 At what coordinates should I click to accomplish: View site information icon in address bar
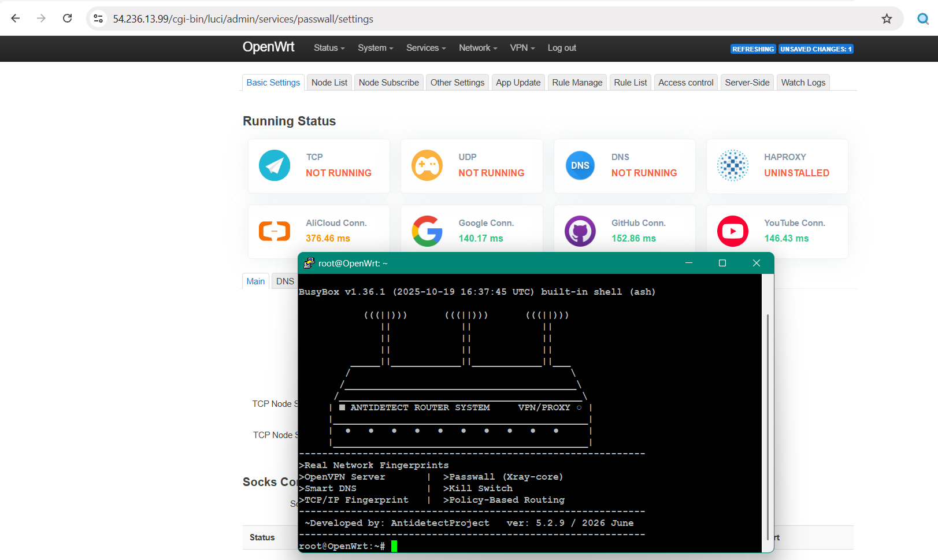click(98, 18)
